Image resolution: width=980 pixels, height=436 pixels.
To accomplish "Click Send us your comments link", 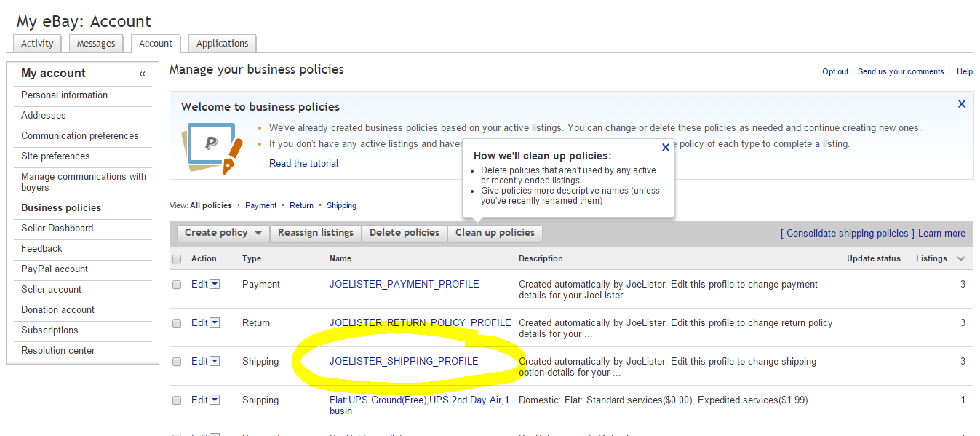I will point(901,71).
